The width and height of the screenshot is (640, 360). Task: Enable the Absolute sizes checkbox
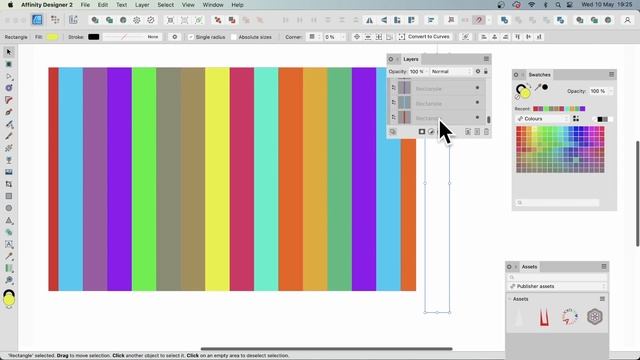233,37
